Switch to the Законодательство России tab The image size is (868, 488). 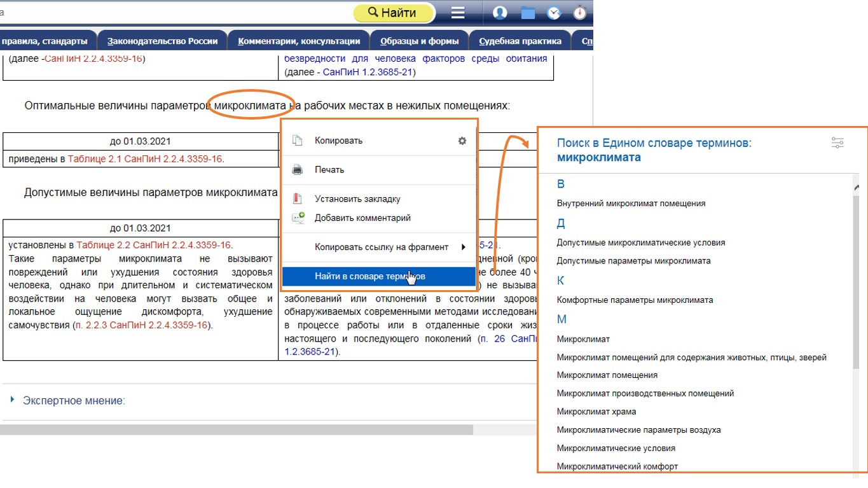[163, 41]
